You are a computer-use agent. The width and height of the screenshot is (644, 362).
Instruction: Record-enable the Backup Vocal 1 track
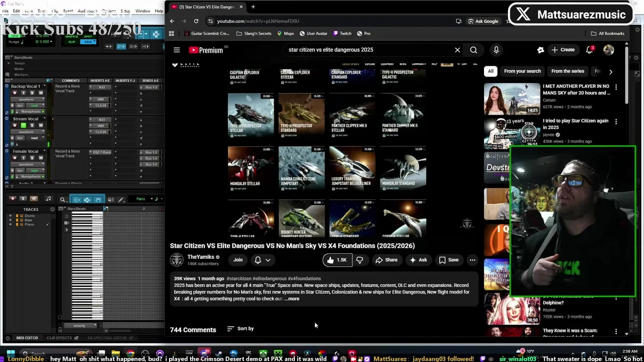pos(15,93)
